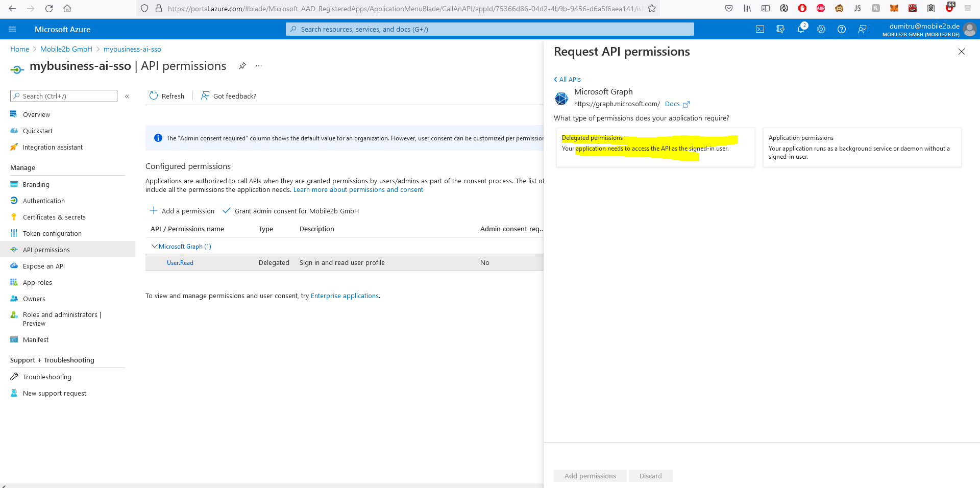Open Azure portal settings gear
This screenshot has height=488, width=980.
821,29
